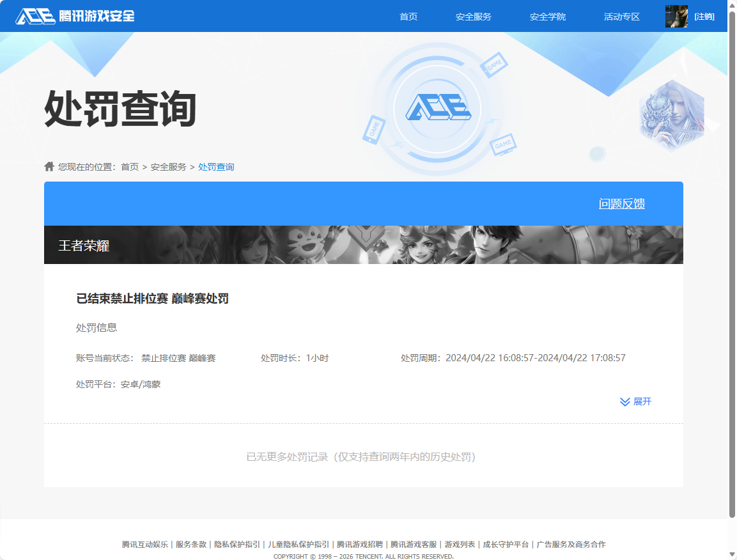Open the 活动专区 navigation menu
The width and height of the screenshot is (737, 560).
pyautogui.click(x=621, y=17)
